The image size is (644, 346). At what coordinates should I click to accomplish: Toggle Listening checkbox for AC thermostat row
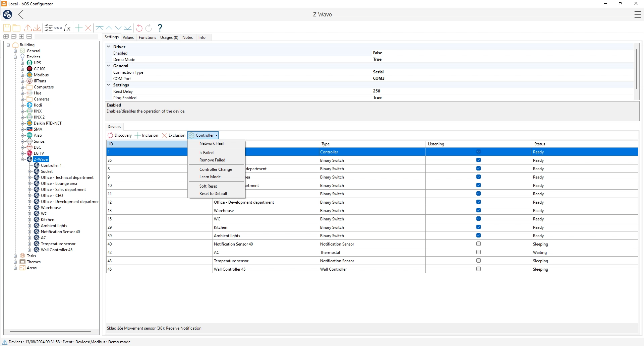coord(478,252)
